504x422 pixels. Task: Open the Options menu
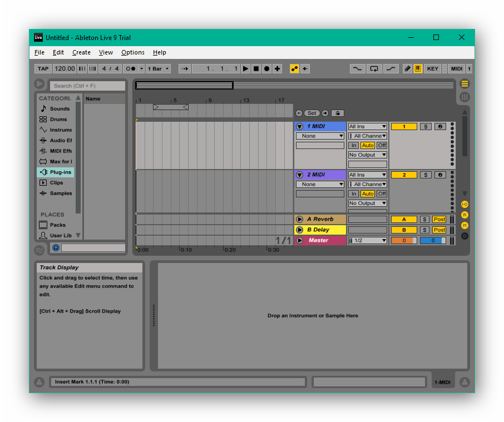132,53
